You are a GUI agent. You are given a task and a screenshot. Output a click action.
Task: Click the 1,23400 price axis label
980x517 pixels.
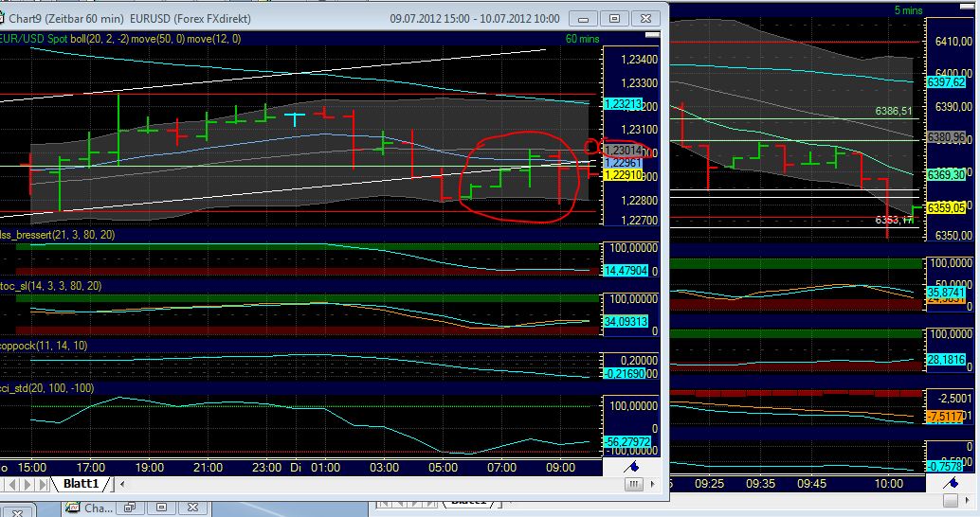(x=640, y=60)
